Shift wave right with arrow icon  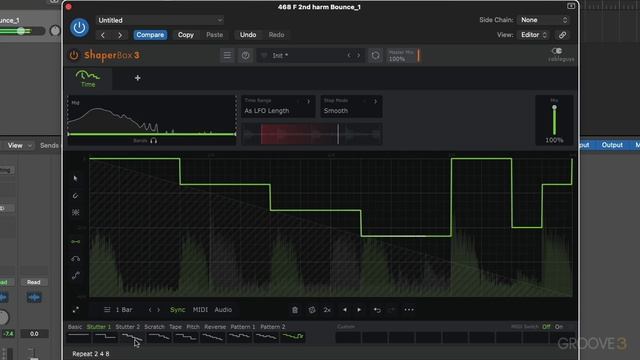pyautogui.click(x=359, y=310)
